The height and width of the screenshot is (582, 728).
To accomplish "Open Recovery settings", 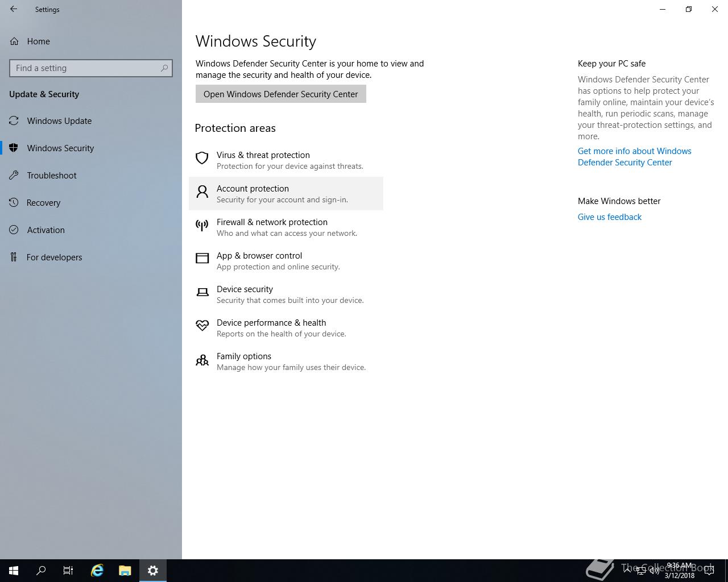I will tap(43, 203).
